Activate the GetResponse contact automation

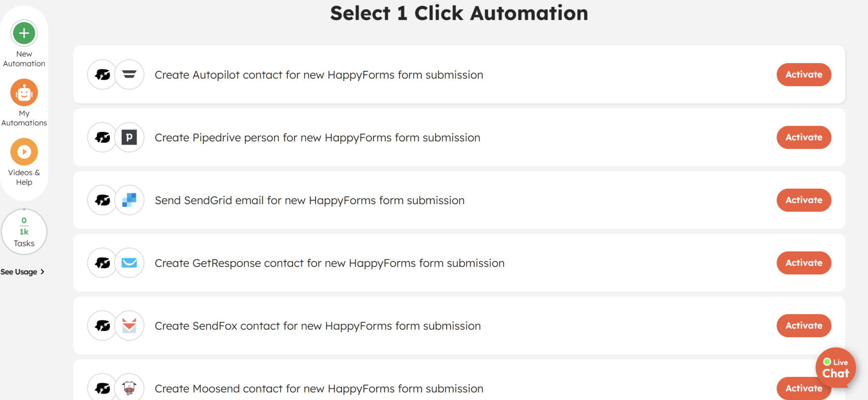[x=804, y=263]
